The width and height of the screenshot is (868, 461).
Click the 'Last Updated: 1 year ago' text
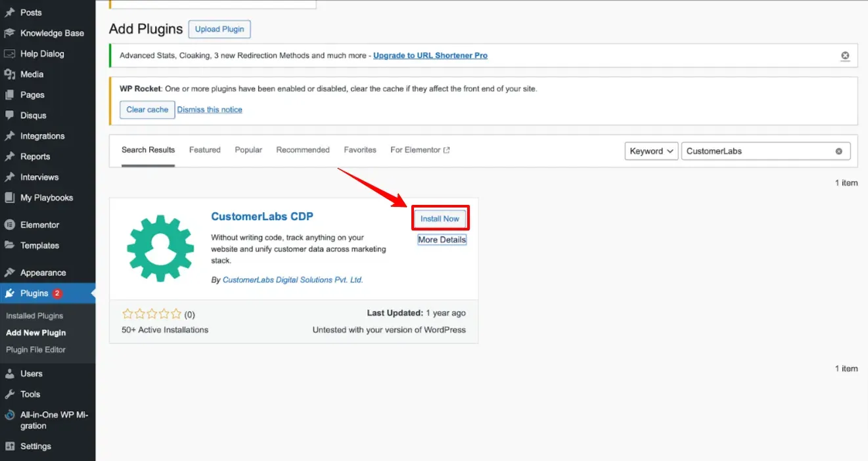coord(417,313)
